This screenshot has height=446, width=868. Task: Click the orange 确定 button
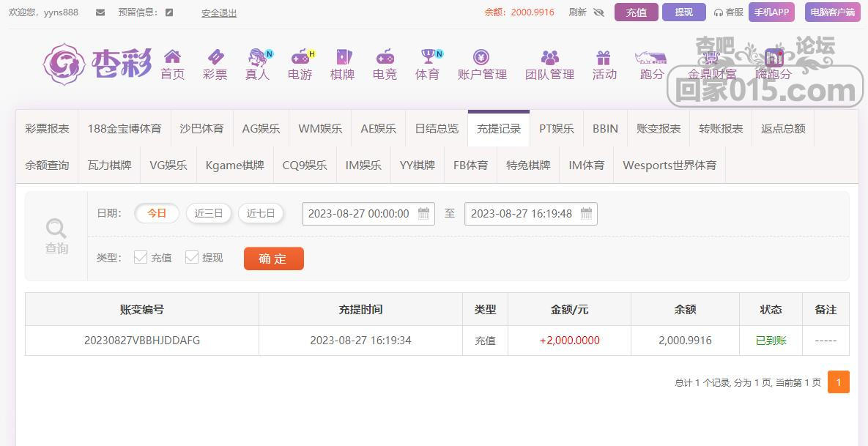click(273, 259)
